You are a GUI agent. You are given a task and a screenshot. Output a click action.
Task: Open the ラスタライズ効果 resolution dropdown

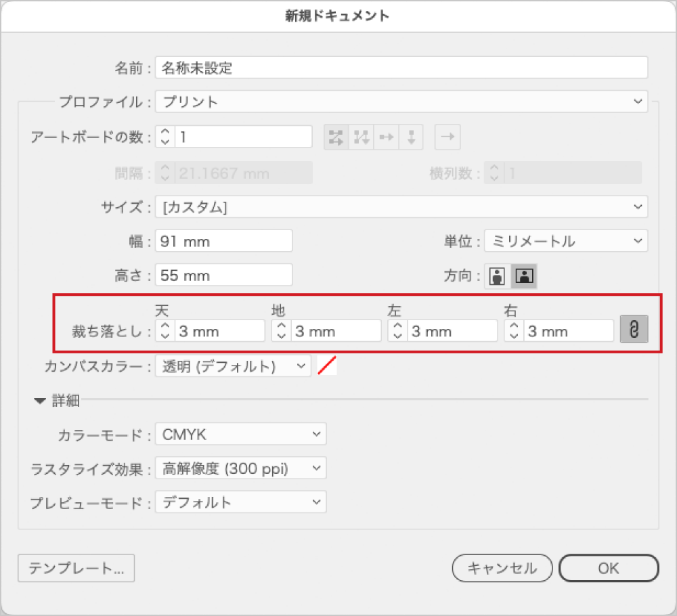pos(240,468)
